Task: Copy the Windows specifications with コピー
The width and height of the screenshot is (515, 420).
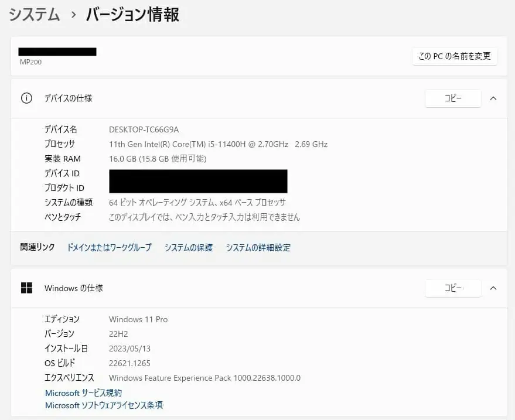Action: (x=452, y=288)
